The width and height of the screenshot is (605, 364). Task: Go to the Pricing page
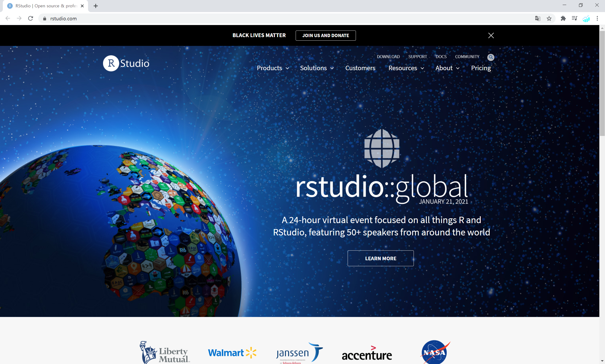click(481, 68)
